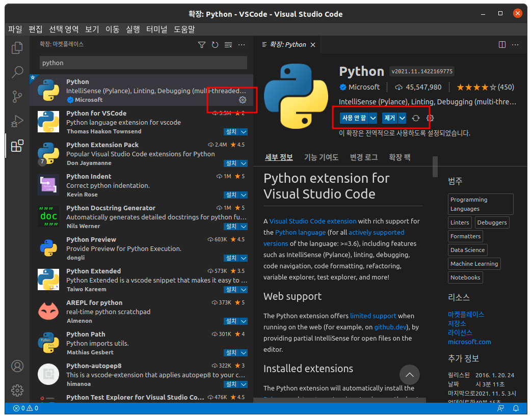
Task: Select Python Docstring Generator list entry
Action: tap(142, 216)
